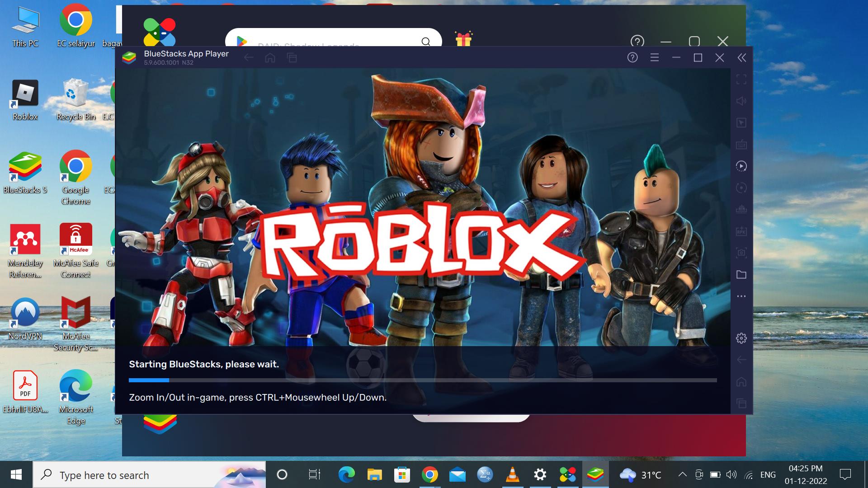Select the Recycle Bin desktop icon
The width and height of the screenshot is (868, 488).
76,100
